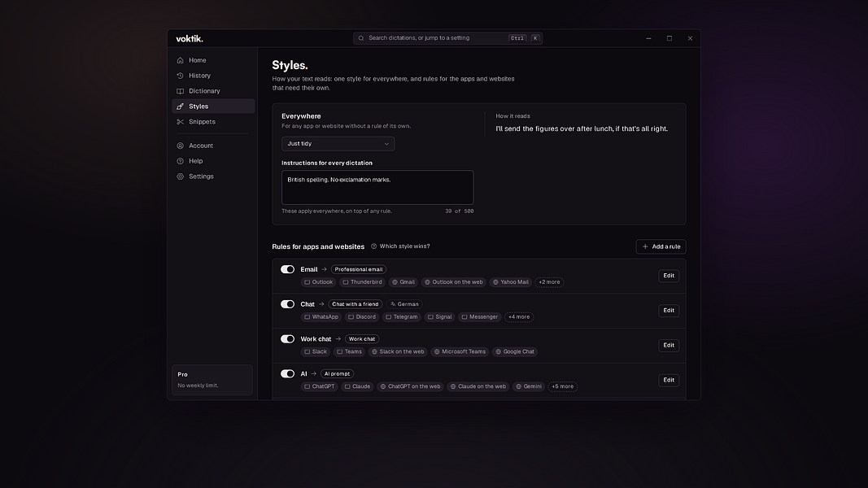Screen dimensions: 868x488
Task: Edit the Chat rule
Action: 669,311
